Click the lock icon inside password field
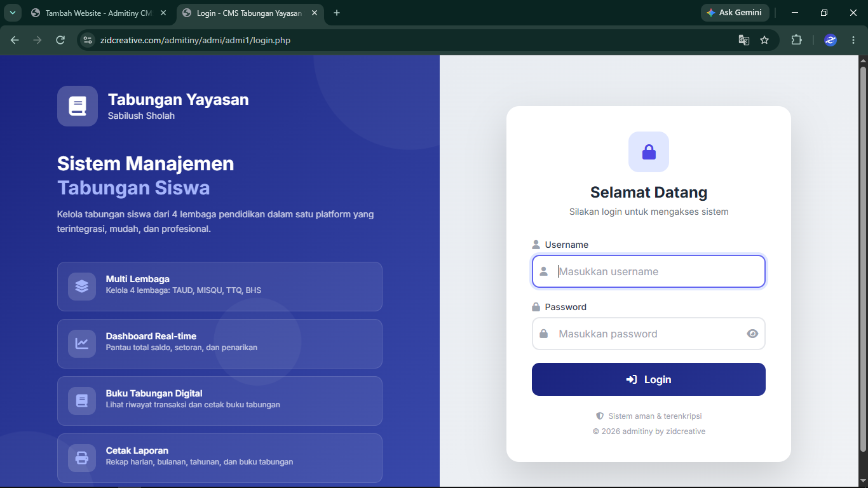The image size is (868, 488). (x=544, y=334)
